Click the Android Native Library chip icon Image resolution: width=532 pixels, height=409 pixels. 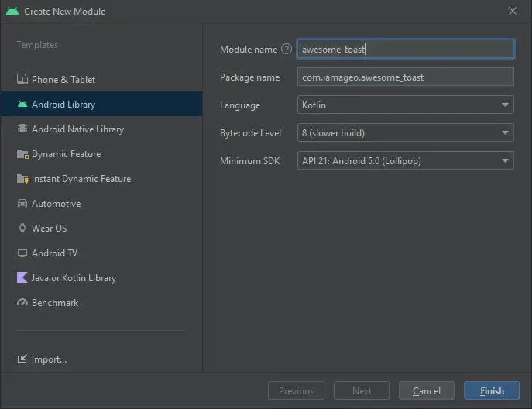(22, 129)
